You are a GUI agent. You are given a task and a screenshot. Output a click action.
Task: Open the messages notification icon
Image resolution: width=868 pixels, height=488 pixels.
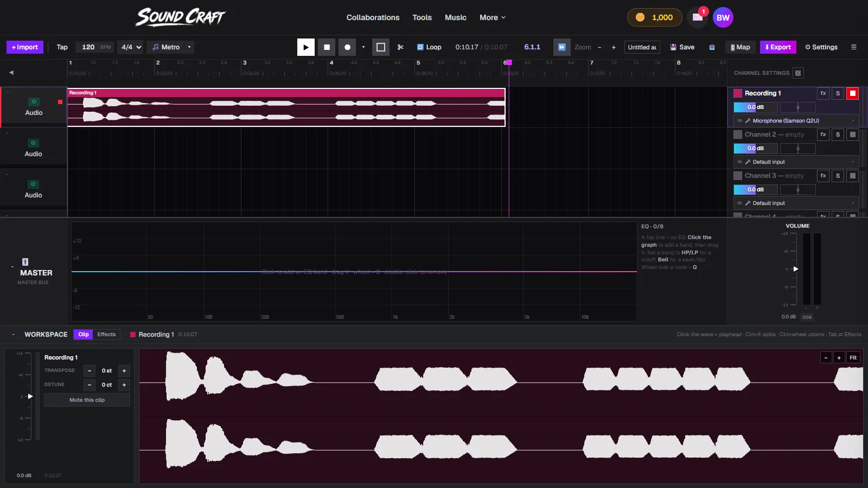pos(698,17)
